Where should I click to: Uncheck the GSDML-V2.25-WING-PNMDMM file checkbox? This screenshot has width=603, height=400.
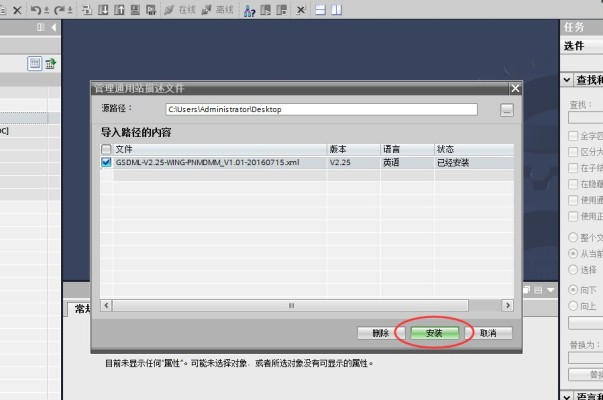pos(106,162)
